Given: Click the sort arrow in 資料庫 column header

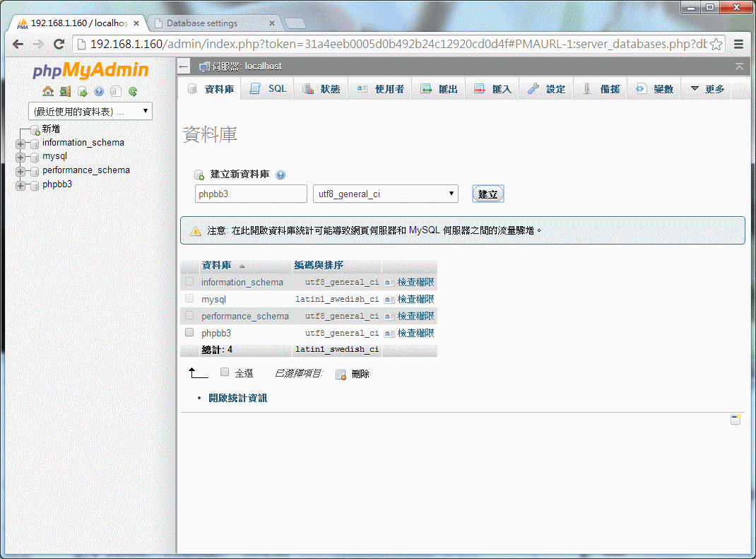Looking at the screenshot, I should click(242, 266).
